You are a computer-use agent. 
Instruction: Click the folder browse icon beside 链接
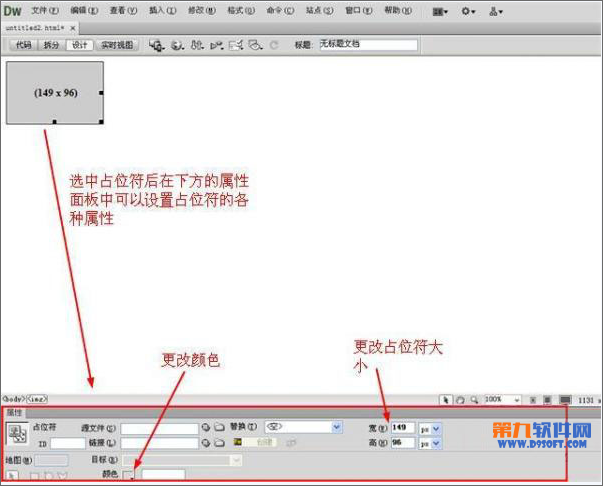[x=218, y=442]
